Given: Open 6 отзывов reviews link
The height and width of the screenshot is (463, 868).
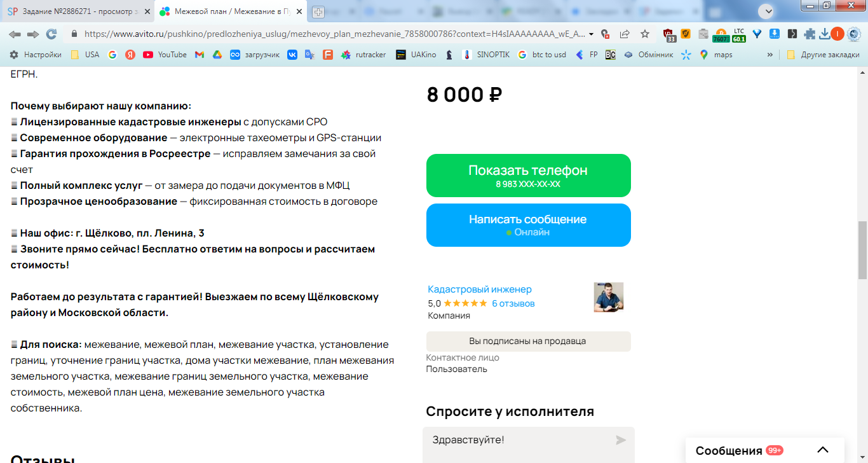Looking at the screenshot, I should 513,303.
